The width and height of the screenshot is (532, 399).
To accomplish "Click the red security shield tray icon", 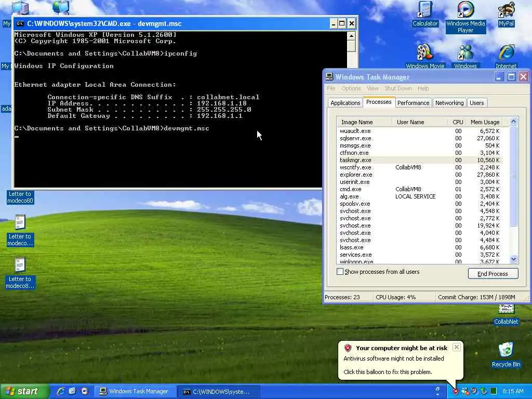I will click(x=455, y=392).
